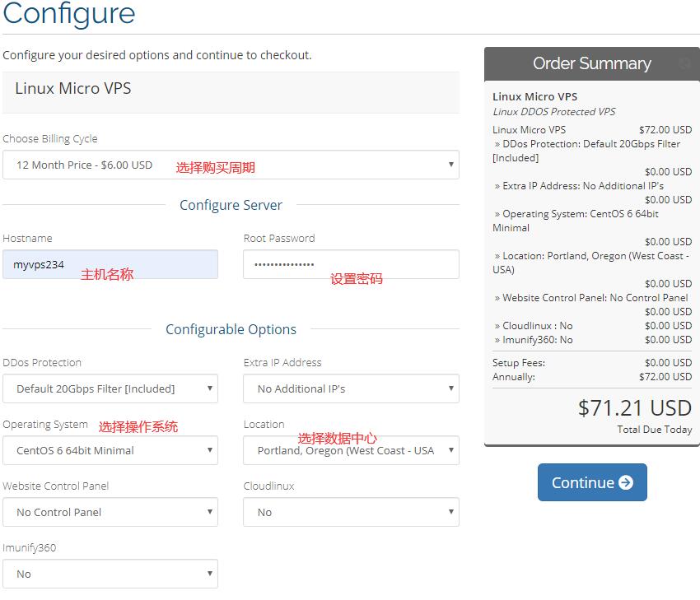Open the Imunify360 No dropdown

110,574
